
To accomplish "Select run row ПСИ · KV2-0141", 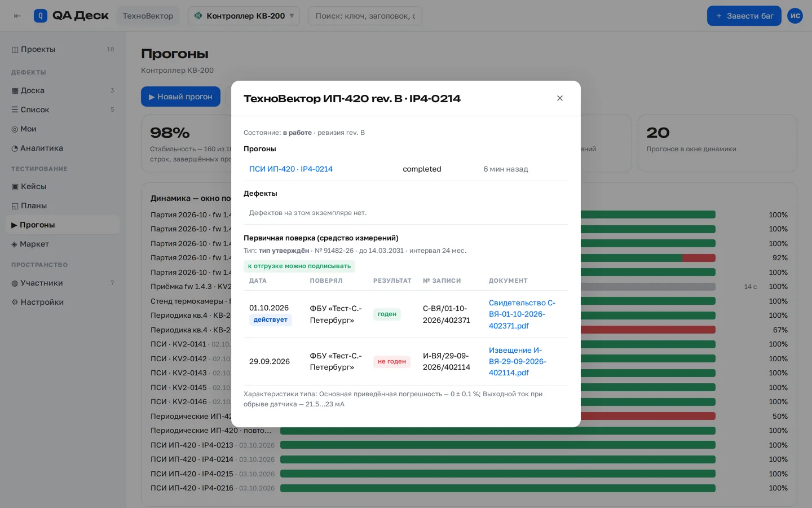I will 469,344.
